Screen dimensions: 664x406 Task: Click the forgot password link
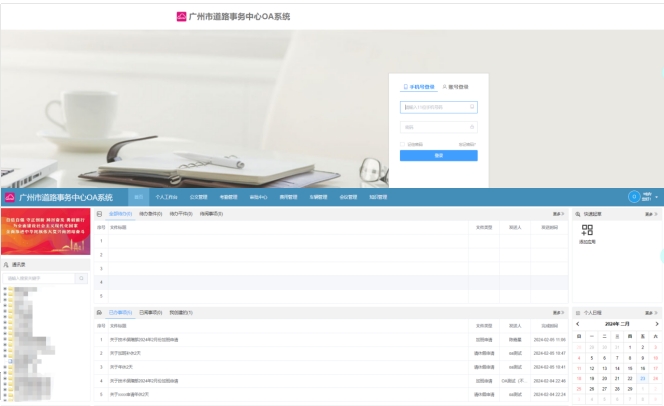pyautogui.click(x=468, y=144)
